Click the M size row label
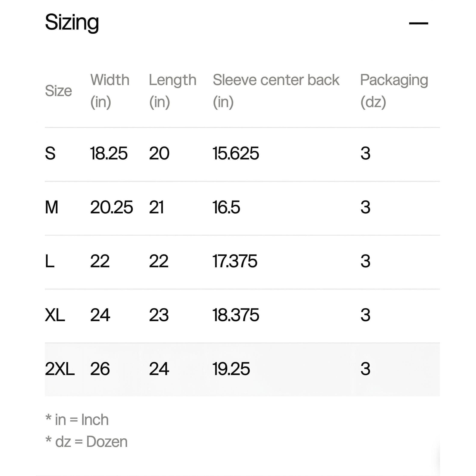Image resolution: width=476 pixels, height=476 pixels. tap(52, 207)
